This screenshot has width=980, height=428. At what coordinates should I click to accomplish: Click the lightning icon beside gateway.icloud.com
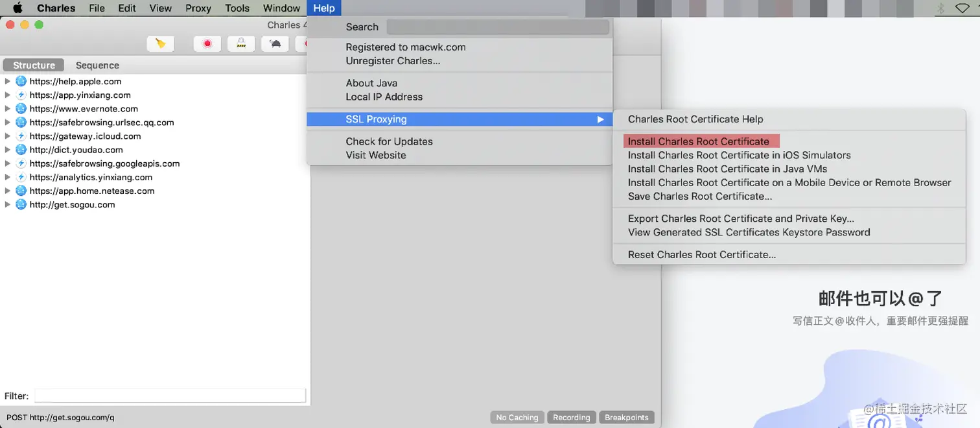[x=21, y=136]
